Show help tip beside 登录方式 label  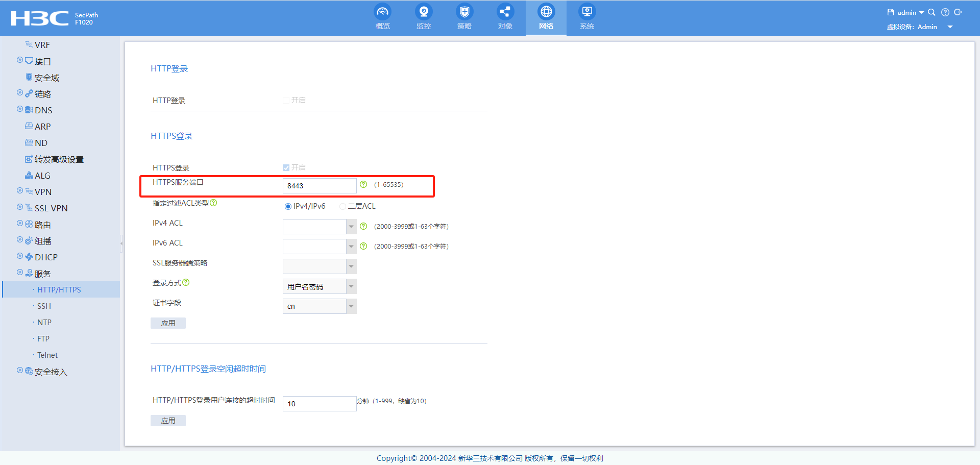(186, 282)
